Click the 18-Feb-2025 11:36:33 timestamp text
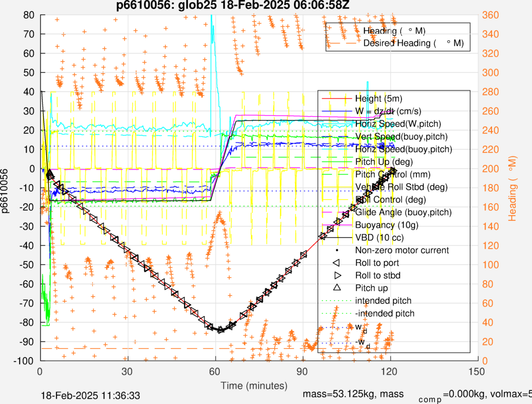The image size is (532, 404). [x=91, y=394]
